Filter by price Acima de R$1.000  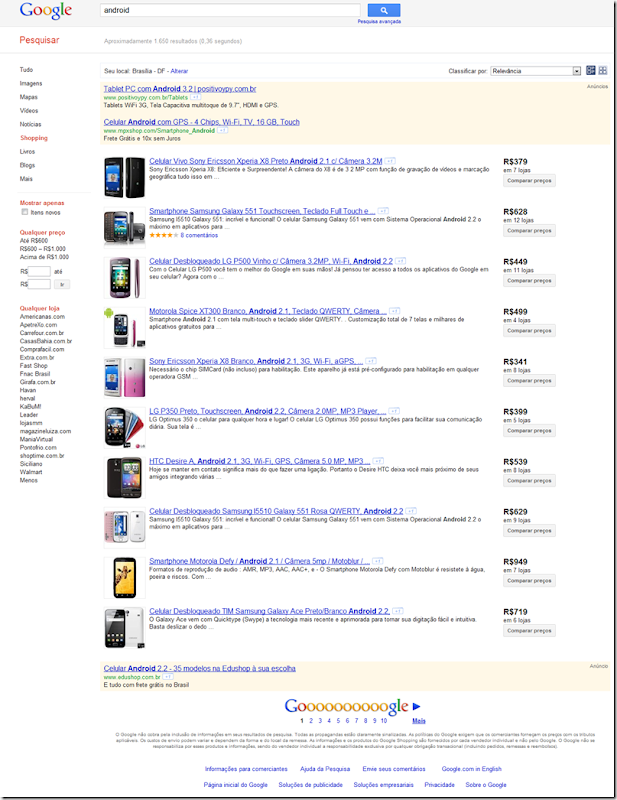tap(44, 257)
